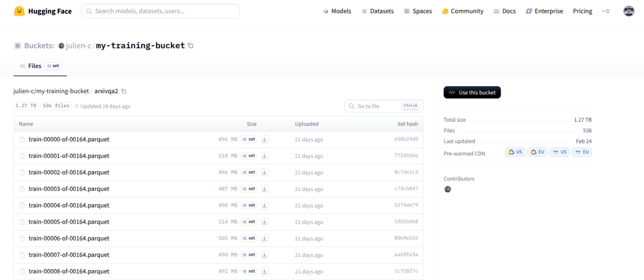Open the Models menu item
The height and width of the screenshot is (280, 644).
(x=337, y=11)
